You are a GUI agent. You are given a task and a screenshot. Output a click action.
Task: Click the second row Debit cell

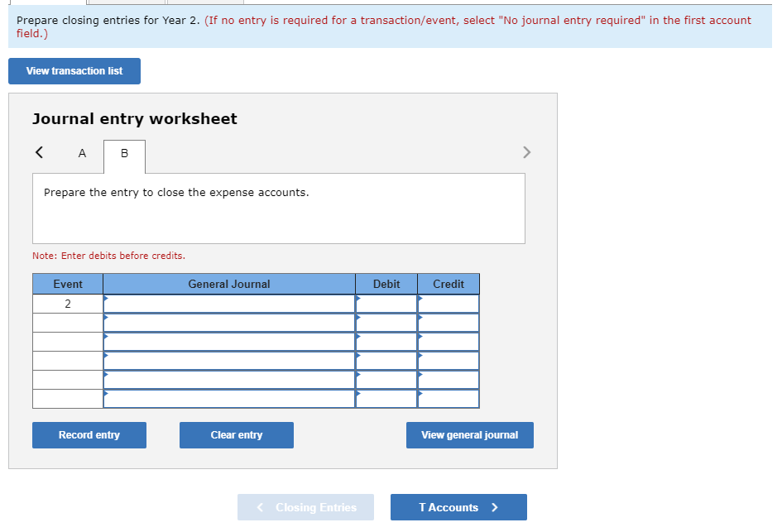click(386, 323)
